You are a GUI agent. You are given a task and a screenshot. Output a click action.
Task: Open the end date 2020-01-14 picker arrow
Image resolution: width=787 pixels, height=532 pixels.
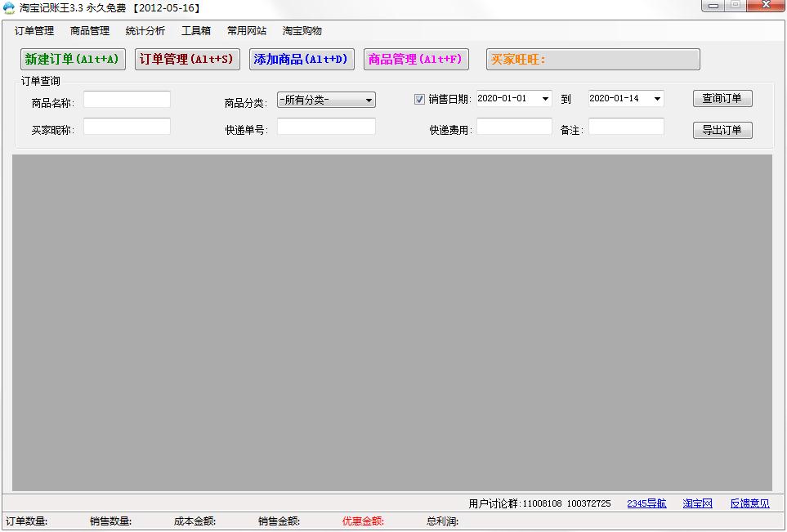click(657, 99)
